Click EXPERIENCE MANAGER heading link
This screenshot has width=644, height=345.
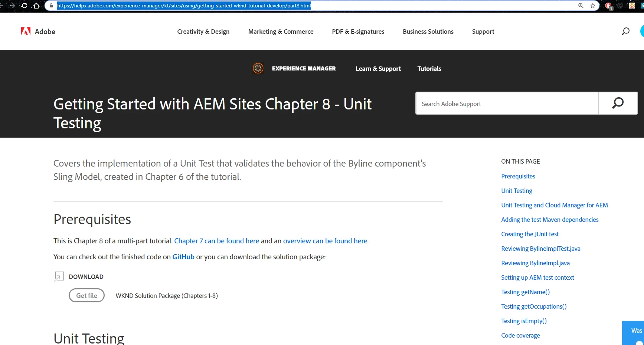coord(304,69)
